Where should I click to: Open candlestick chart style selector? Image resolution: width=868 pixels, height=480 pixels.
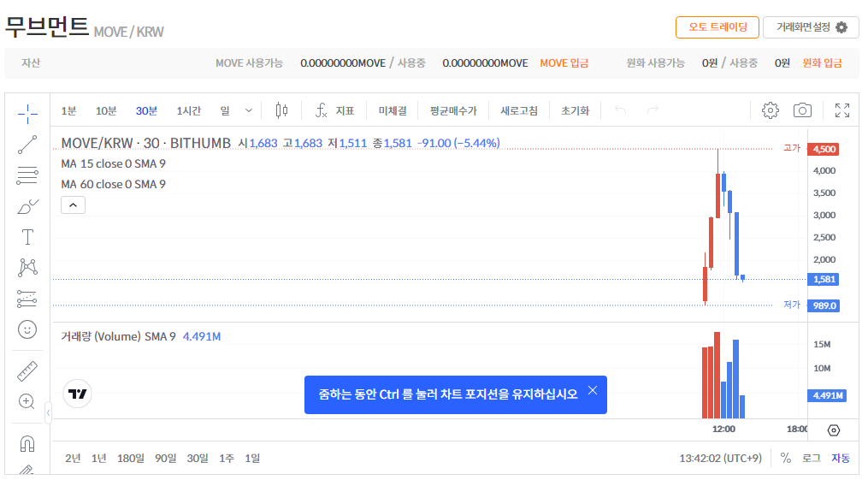pos(281,110)
